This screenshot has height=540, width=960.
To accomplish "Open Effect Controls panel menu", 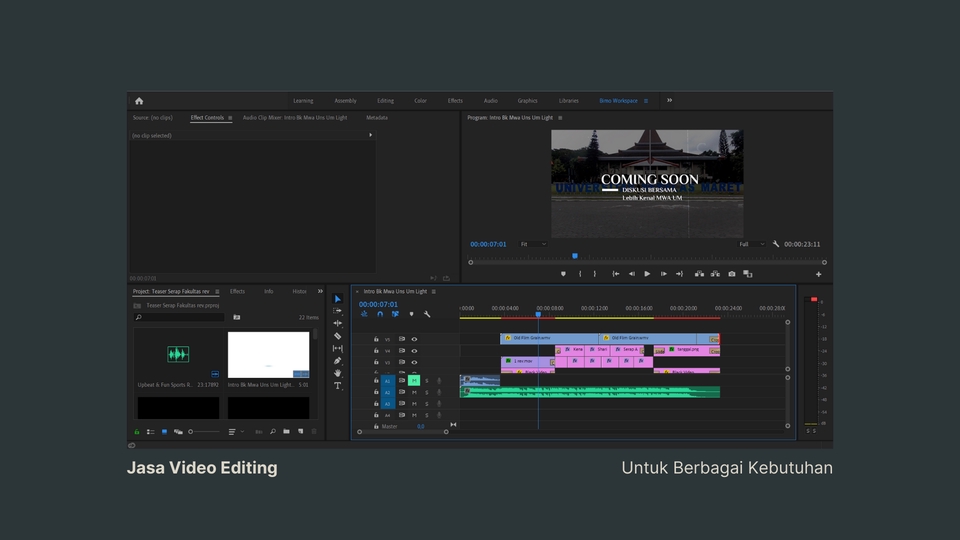I will point(230,118).
